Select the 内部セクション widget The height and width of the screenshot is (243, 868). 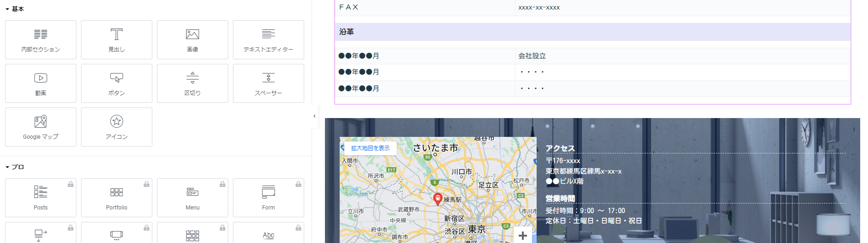(41, 40)
